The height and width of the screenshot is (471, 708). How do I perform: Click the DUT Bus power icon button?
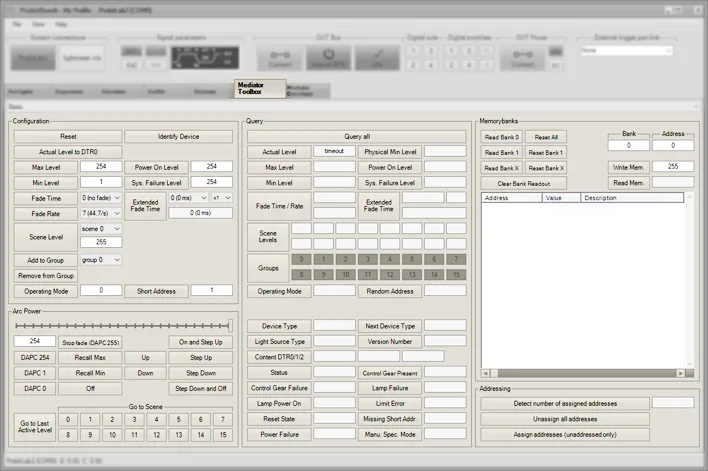click(329, 58)
